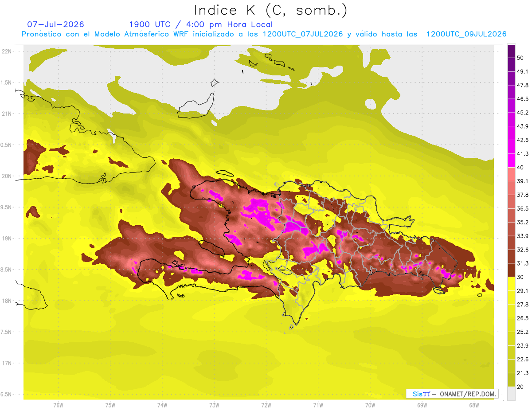
Task: Click the longitude axis label '68W'
Action: (x=474, y=405)
